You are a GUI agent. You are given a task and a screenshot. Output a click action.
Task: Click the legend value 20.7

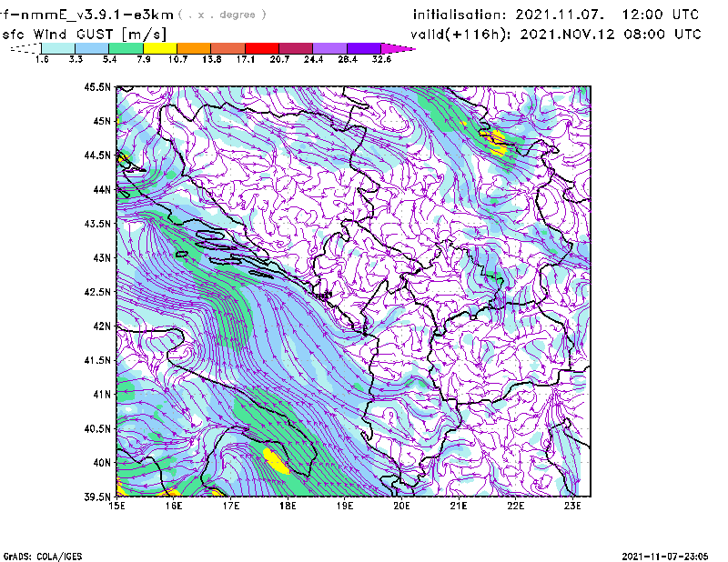279,59
